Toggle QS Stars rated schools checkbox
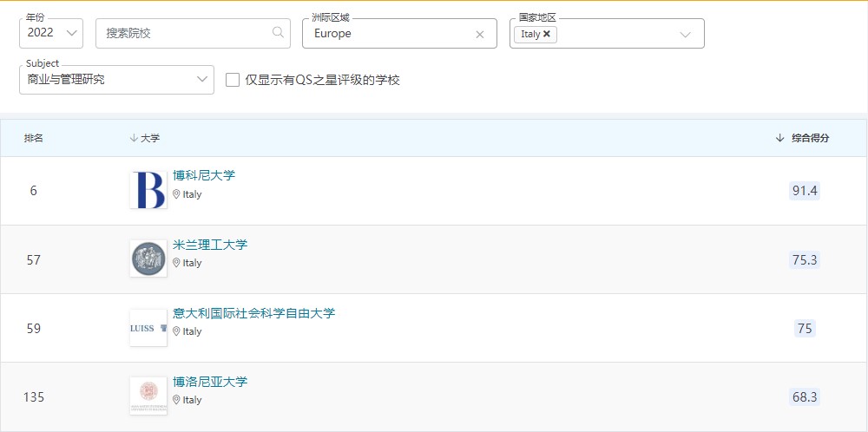 [233, 80]
